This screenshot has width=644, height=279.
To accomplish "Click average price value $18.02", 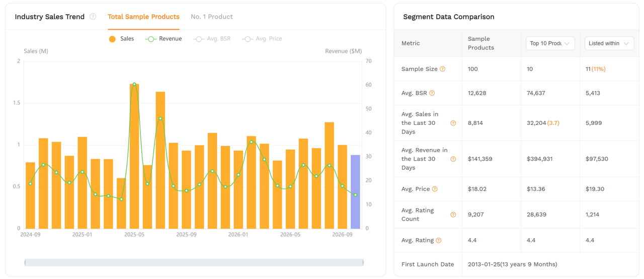I will pyautogui.click(x=477, y=189).
